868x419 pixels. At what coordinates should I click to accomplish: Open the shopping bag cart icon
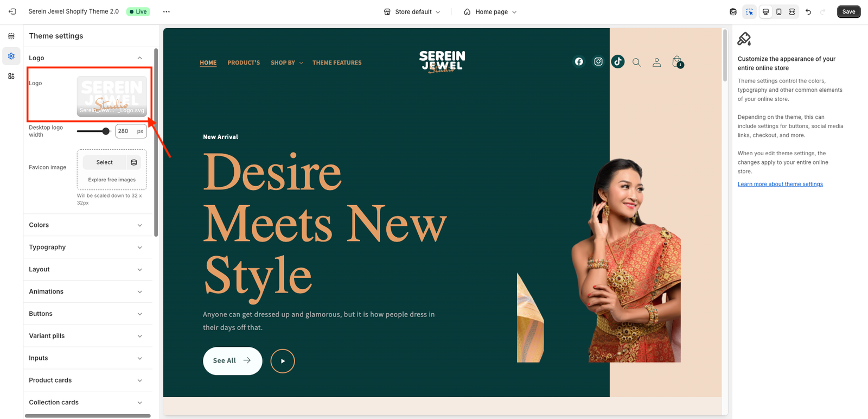(x=677, y=62)
